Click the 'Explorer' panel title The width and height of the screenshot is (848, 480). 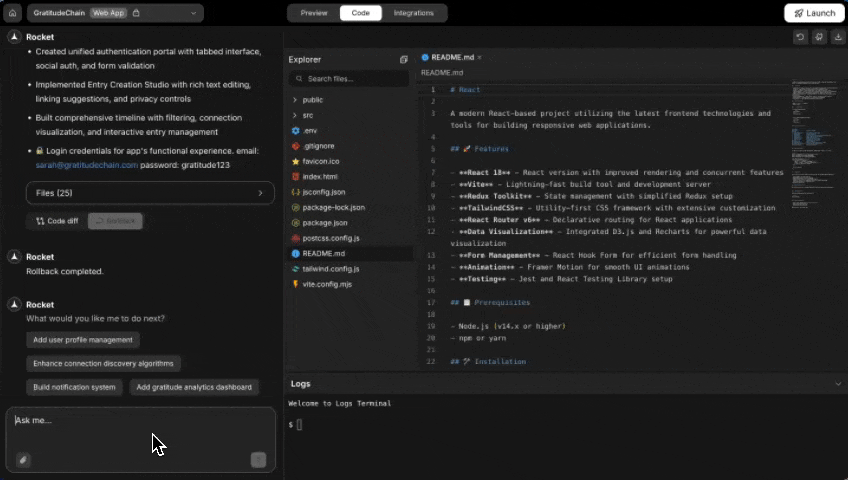(304, 59)
